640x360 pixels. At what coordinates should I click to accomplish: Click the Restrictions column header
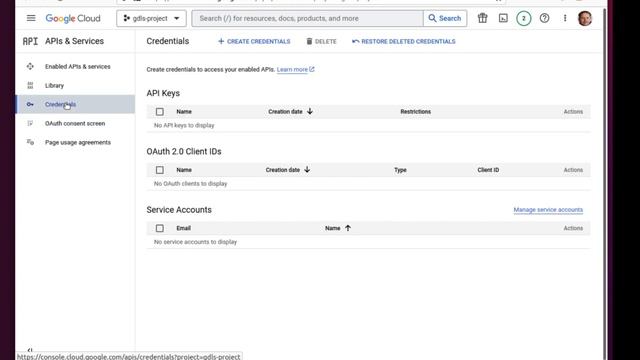pyautogui.click(x=416, y=112)
